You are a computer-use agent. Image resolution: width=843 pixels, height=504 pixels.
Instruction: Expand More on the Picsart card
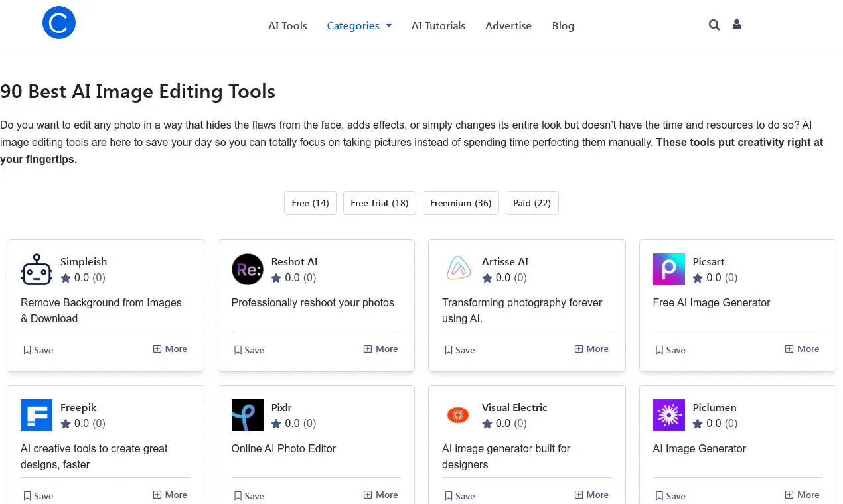(803, 349)
